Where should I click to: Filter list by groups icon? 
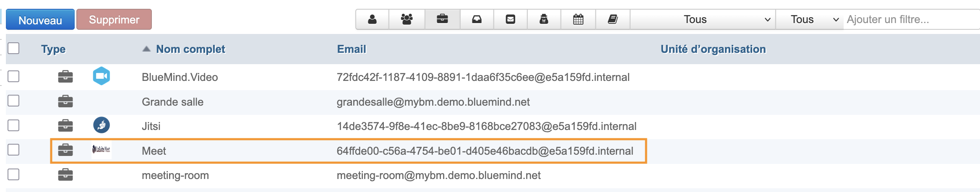(x=407, y=19)
